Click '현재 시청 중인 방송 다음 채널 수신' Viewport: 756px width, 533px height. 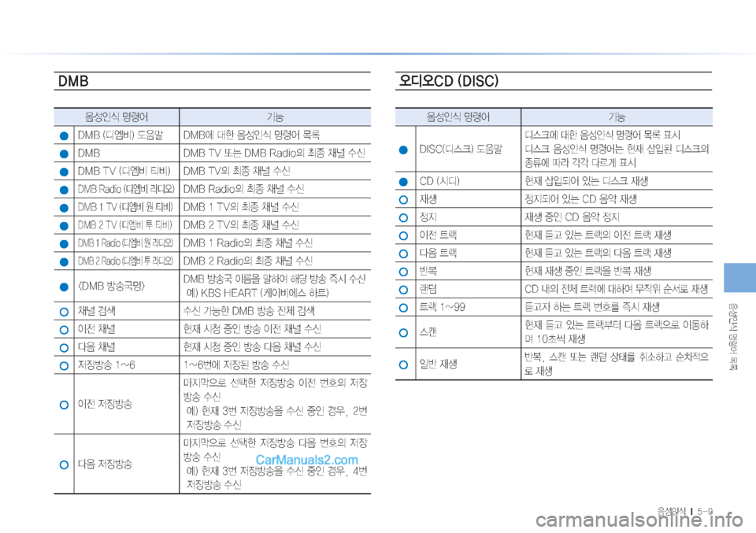pos(252,347)
